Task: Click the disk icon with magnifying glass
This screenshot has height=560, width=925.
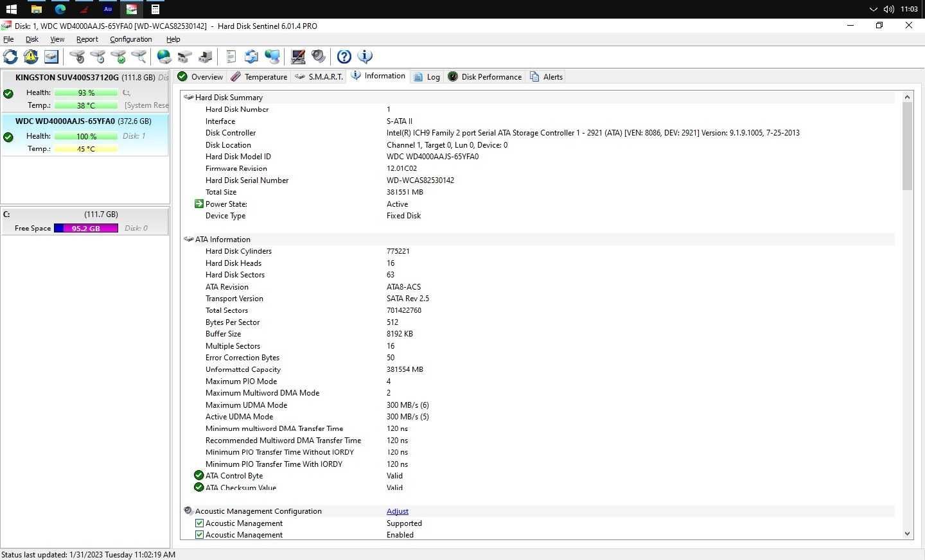Action: pos(139,57)
